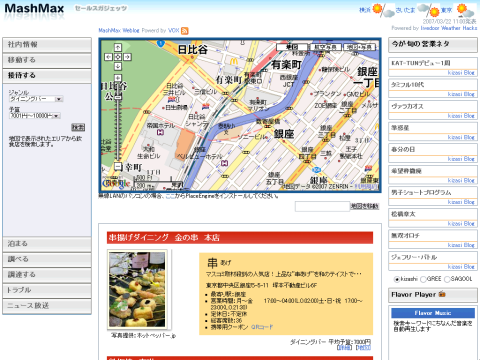Collapse the 接待する sidebar section
Image resolution: width=480 pixels, height=360 pixels.
(x=47, y=75)
